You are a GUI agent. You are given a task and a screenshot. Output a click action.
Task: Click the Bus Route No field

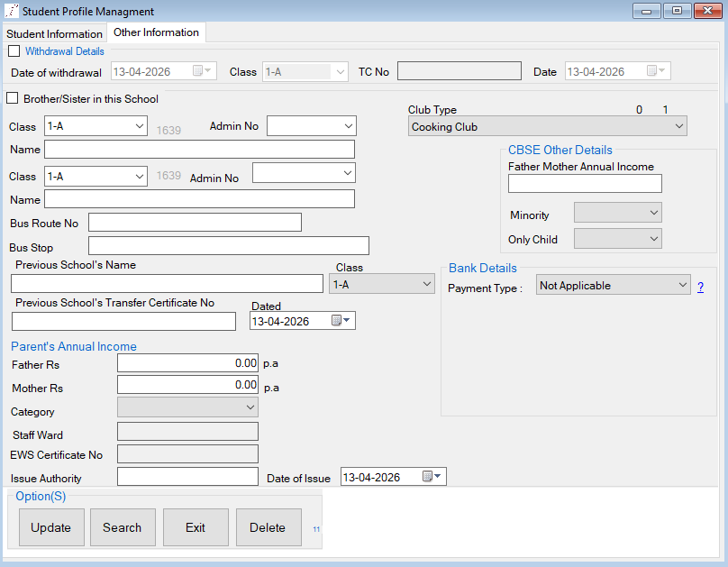[x=195, y=223]
